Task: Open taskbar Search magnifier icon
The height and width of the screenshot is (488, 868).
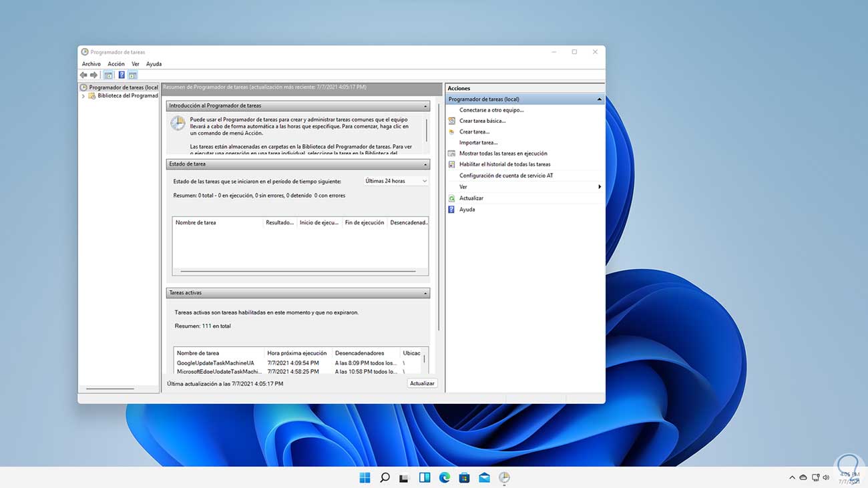Action: 385,477
